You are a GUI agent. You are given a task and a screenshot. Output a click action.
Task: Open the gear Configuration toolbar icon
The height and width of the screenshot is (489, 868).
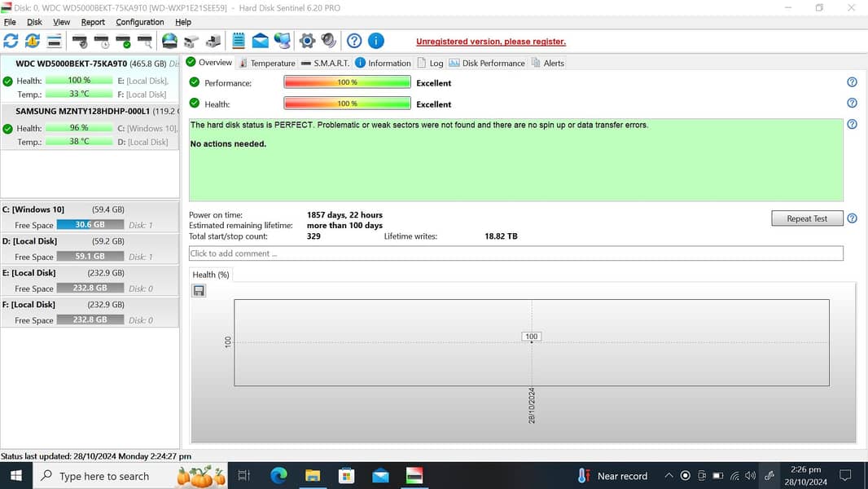coord(307,41)
